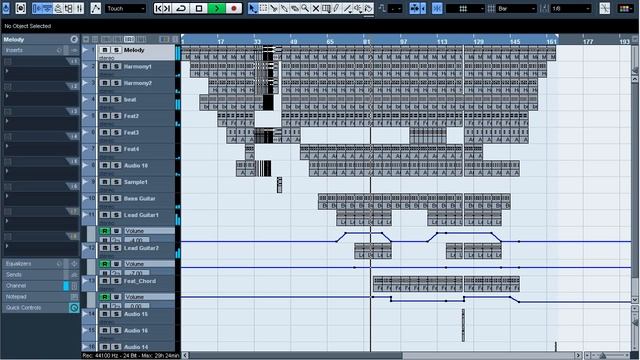This screenshot has height=360, width=640.
Task: Open the 1/8 quantize dropdown
Action: (x=570, y=8)
